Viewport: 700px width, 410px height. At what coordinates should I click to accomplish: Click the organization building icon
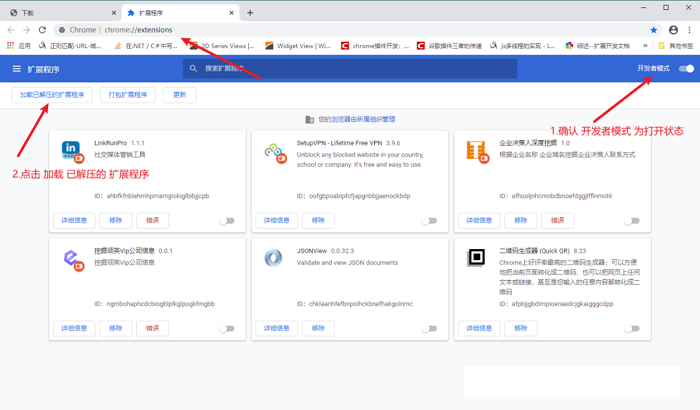coord(309,120)
